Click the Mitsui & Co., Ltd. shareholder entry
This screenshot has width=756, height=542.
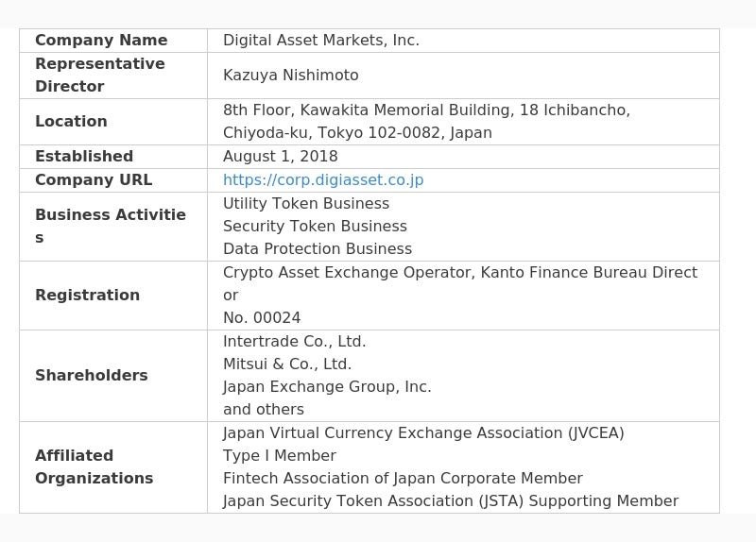[x=287, y=364]
